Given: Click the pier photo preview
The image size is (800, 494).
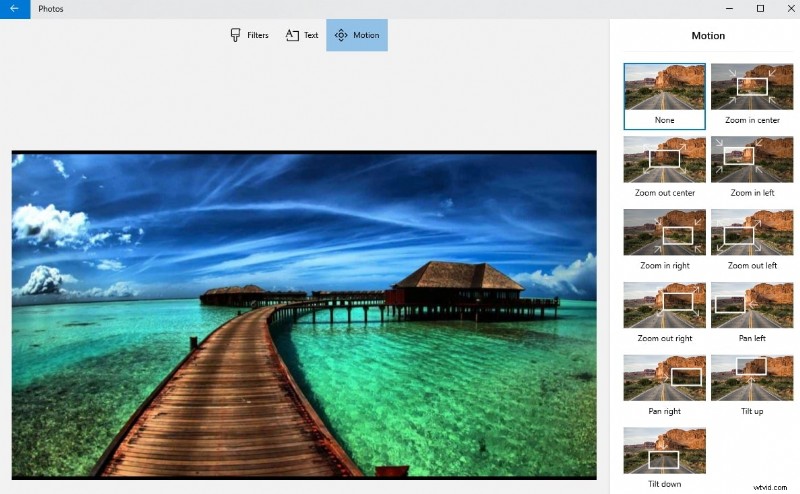Looking at the screenshot, I should point(304,315).
